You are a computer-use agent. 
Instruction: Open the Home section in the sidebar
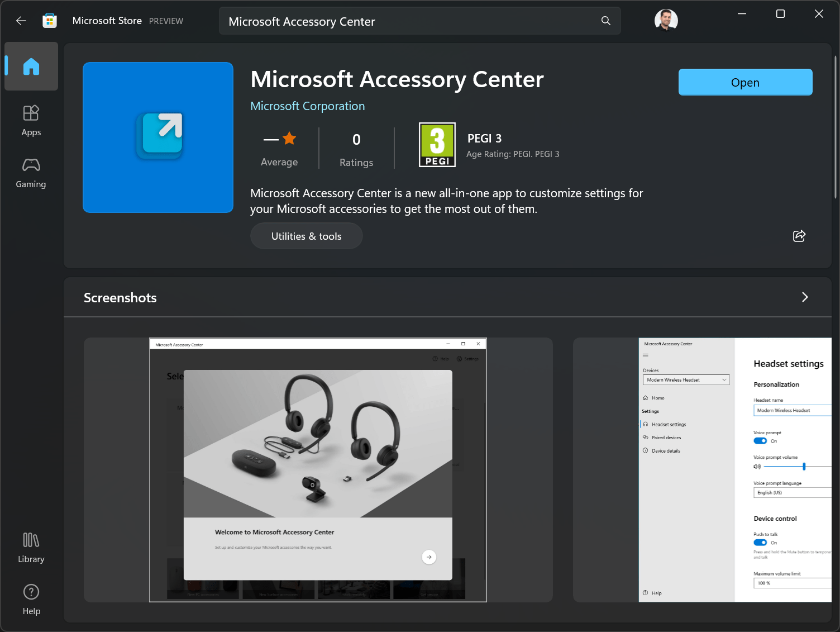point(31,66)
